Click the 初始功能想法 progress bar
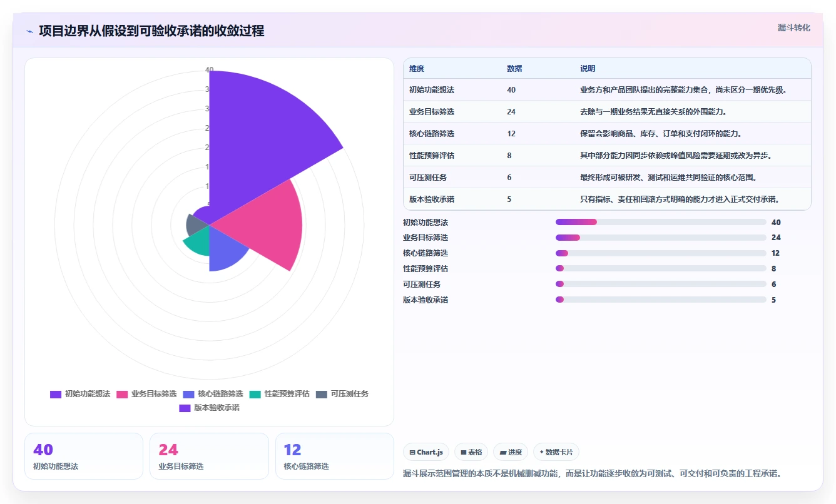The image size is (836, 504). [x=661, y=222]
